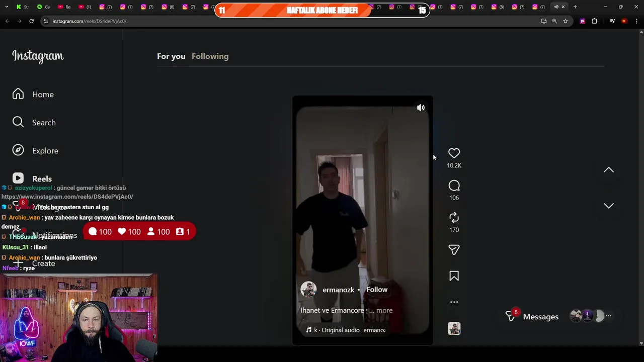
Task: Select the For you tab
Action: tap(171, 56)
